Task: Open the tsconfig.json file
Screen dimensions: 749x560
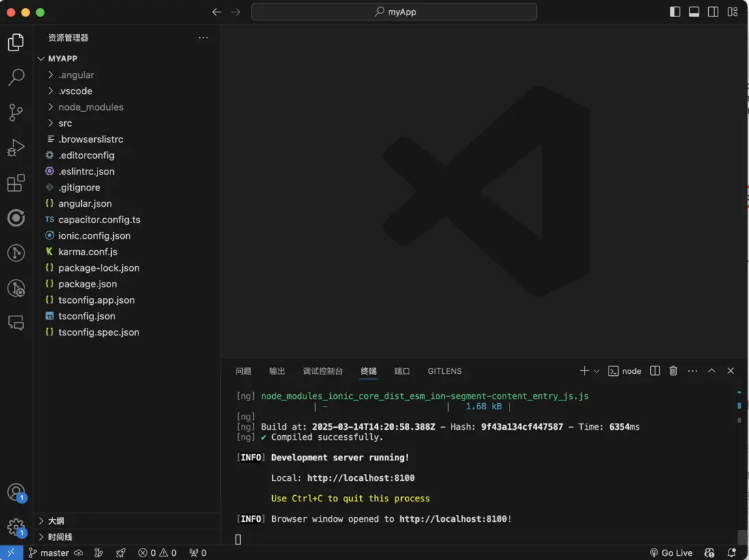Action: click(x=128, y=316)
